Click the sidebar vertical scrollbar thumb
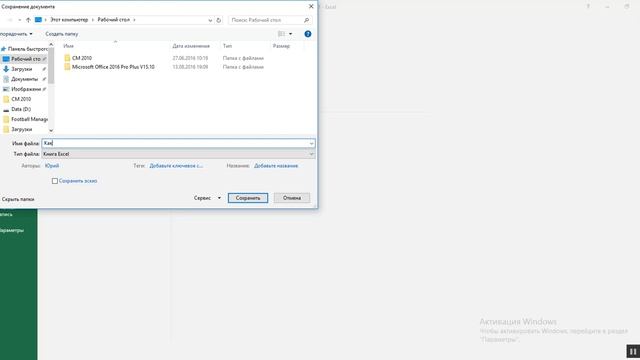The image size is (640, 360). point(51,65)
